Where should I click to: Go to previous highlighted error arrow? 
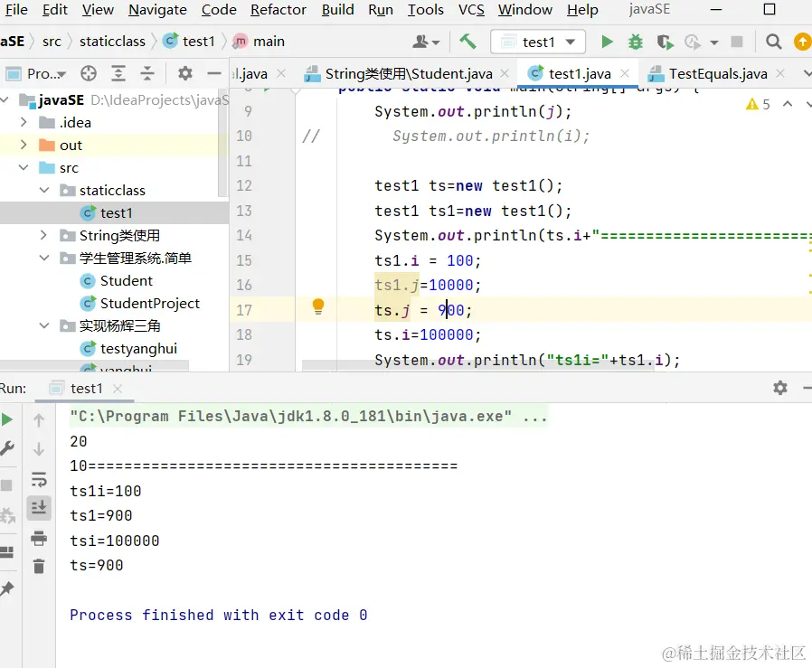pyautogui.click(x=788, y=104)
